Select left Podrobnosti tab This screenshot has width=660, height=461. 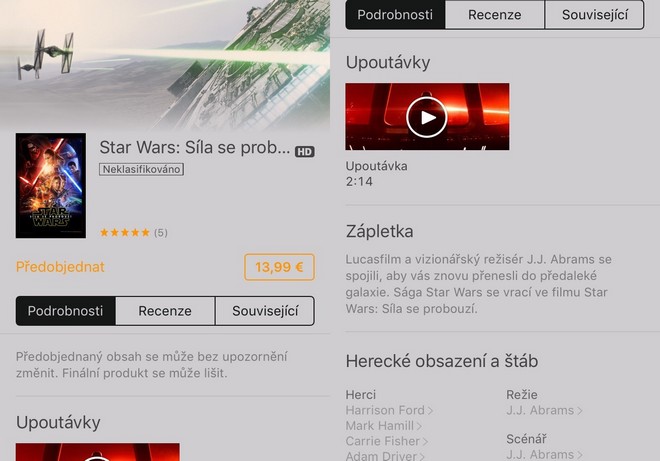click(x=66, y=311)
